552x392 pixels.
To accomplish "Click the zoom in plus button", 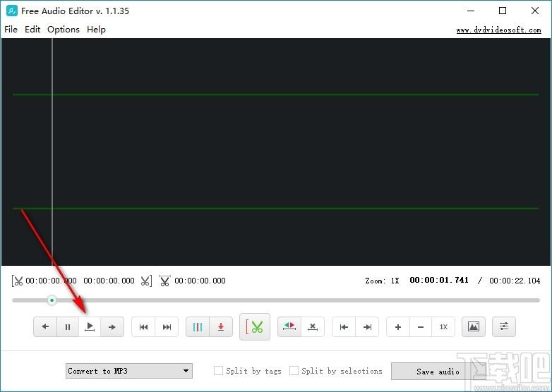I will pyautogui.click(x=398, y=327).
